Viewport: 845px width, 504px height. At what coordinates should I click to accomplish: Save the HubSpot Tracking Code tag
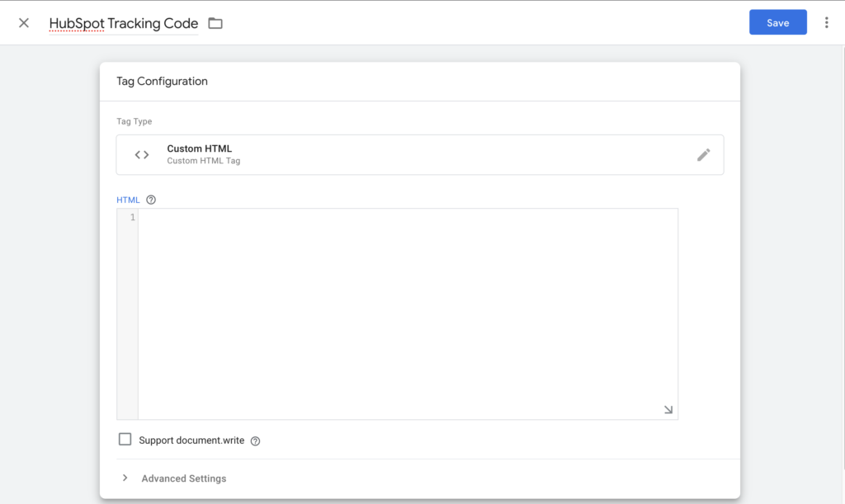pos(777,22)
